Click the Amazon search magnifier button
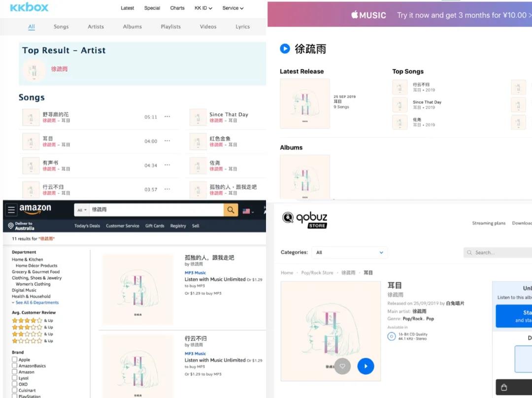Viewport: 532px width, 398px height. (x=231, y=210)
